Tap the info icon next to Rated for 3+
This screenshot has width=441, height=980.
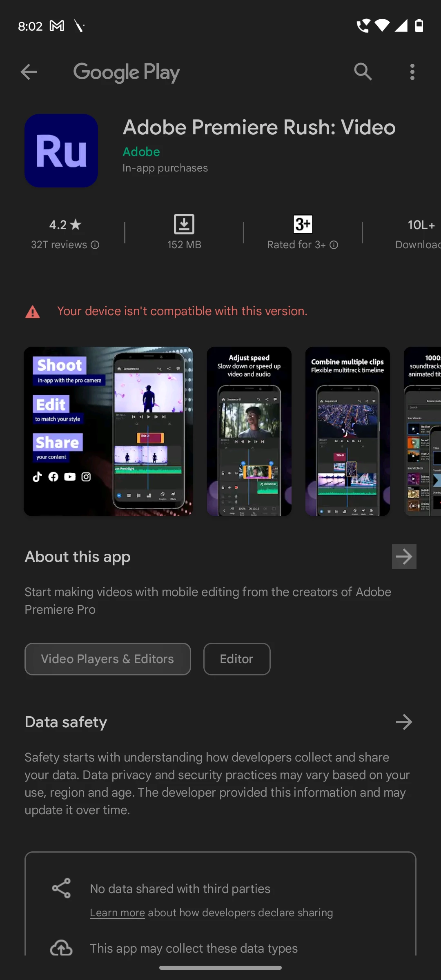[x=334, y=245]
